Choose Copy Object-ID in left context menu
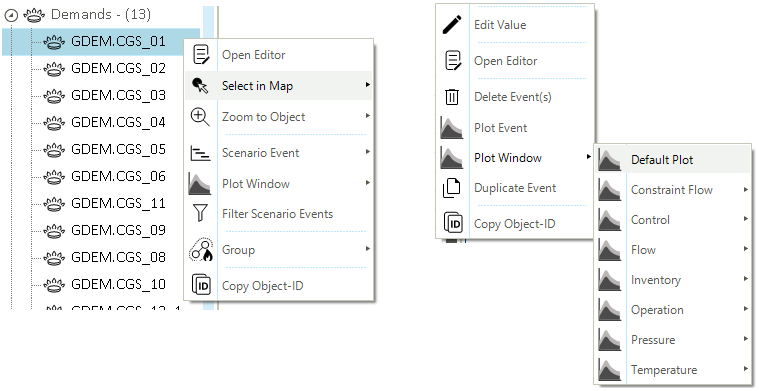Viewport: 759px width, 391px height. point(278,286)
